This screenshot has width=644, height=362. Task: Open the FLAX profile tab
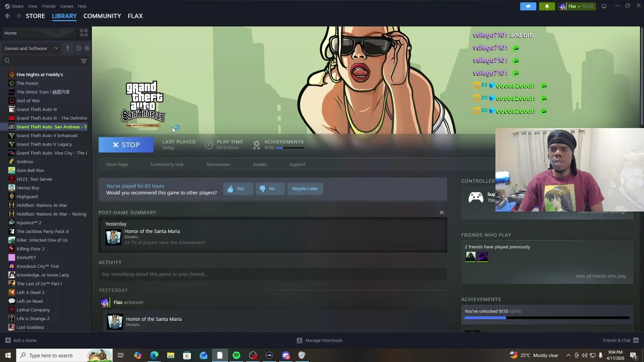(x=135, y=16)
